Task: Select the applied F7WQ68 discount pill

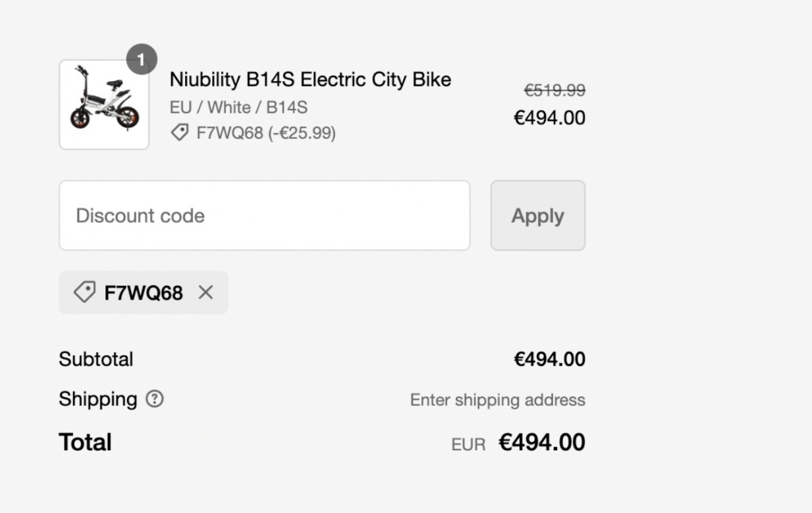Action: (143, 292)
